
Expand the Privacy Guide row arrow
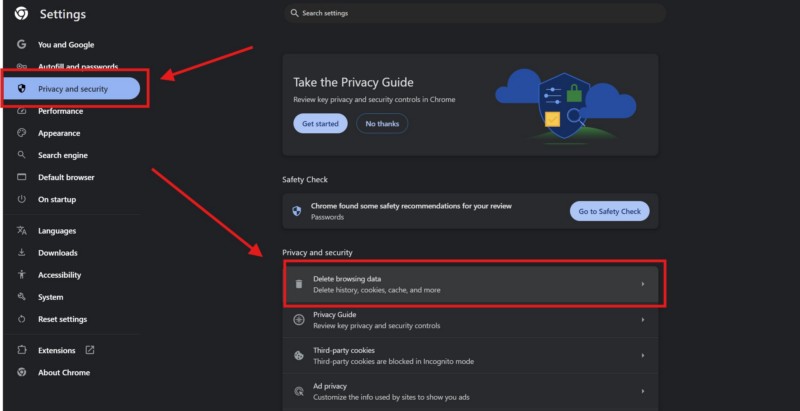[642, 320]
